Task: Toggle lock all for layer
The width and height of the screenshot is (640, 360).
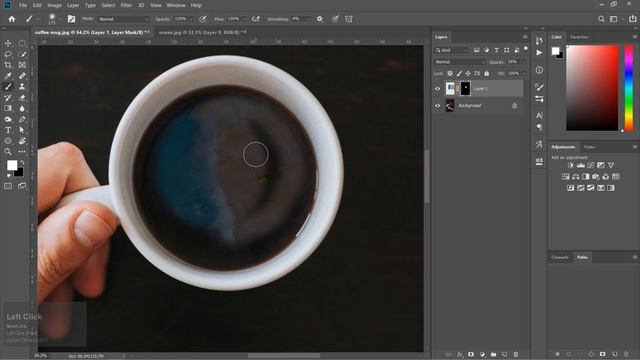Action: click(x=487, y=73)
